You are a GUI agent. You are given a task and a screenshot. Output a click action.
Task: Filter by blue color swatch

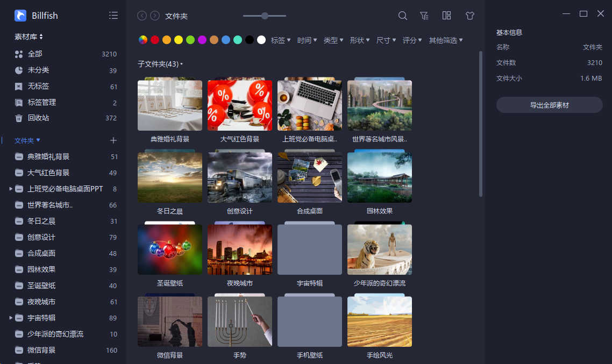click(x=225, y=40)
